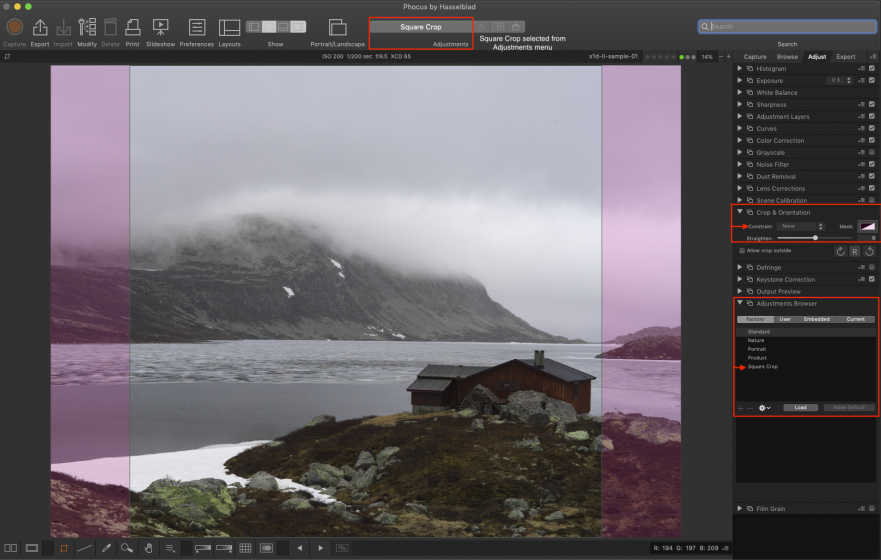Open the Square Crop adjustments dropdown

[x=421, y=27]
